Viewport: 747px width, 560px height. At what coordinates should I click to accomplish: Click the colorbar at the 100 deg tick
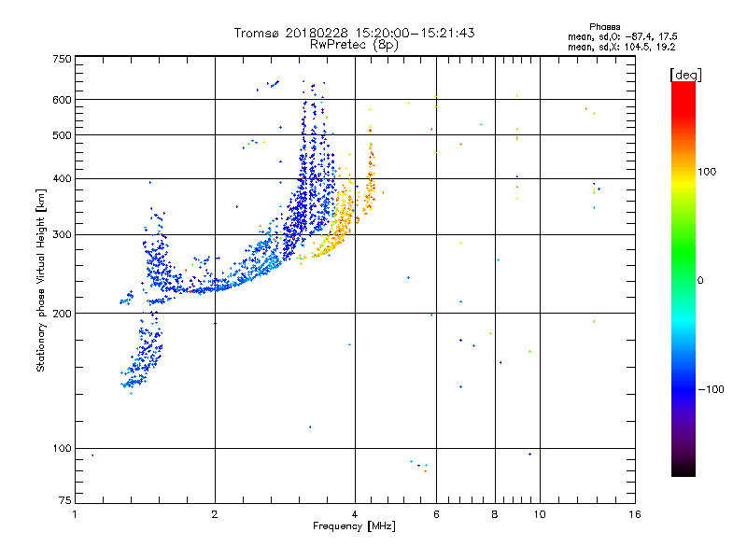click(x=684, y=172)
